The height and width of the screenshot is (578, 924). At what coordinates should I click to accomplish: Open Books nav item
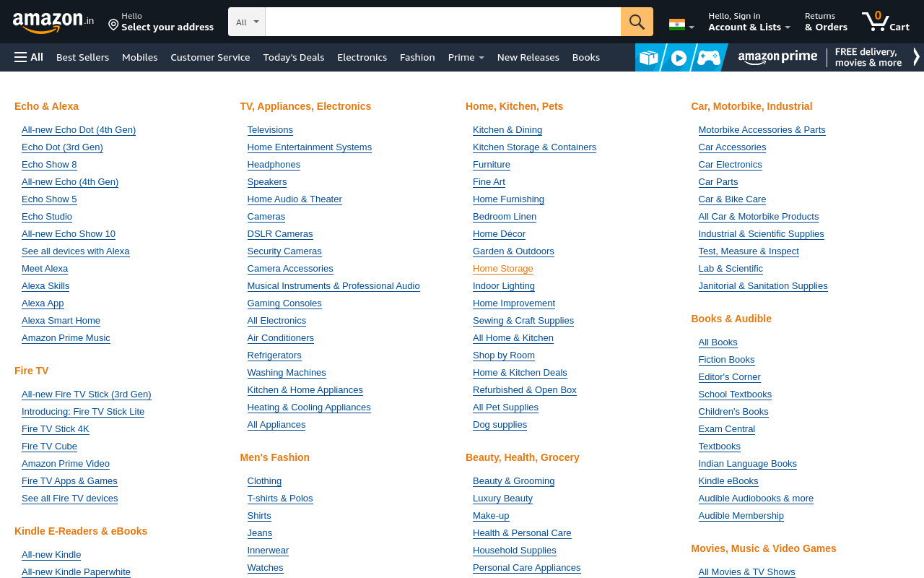coord(585,57)
